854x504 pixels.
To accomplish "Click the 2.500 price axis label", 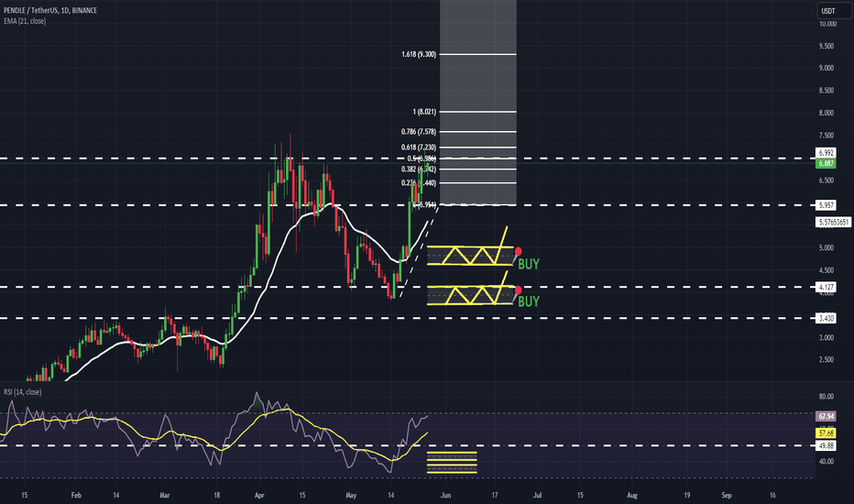I will point(827,359).
